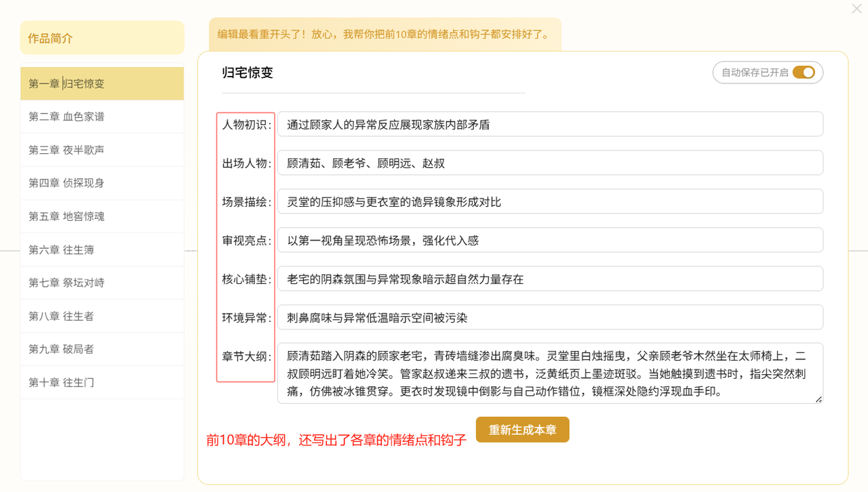
Task: Click into the 场景描绘 field
Action: [550, 201]
